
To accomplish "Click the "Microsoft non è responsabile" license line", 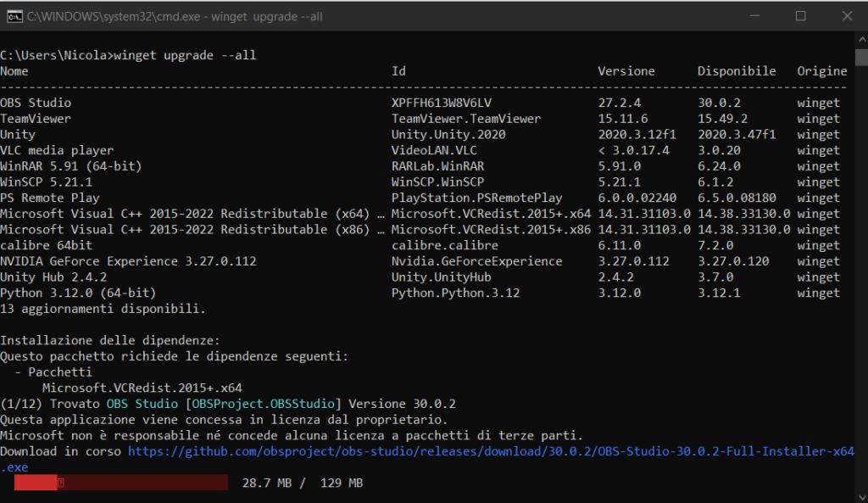I will point(292,435).
